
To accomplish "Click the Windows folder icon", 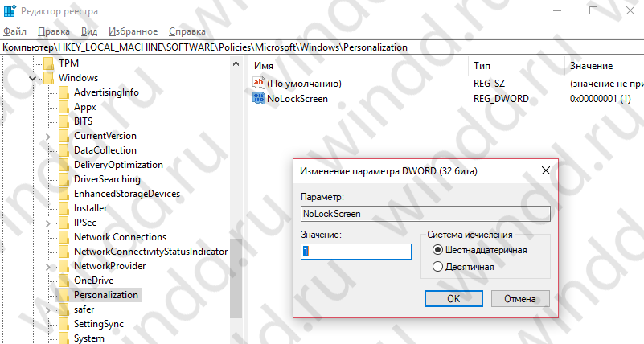I will point(48,78).
